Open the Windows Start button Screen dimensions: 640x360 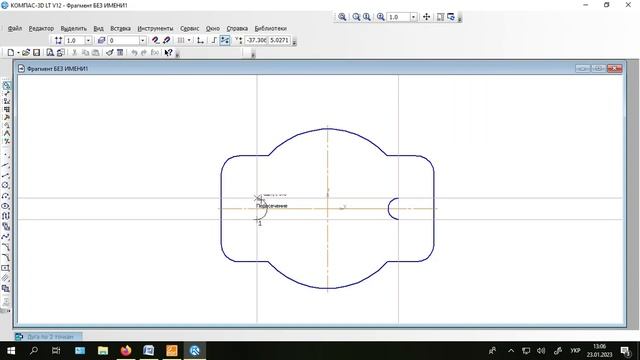click(11, 351)
